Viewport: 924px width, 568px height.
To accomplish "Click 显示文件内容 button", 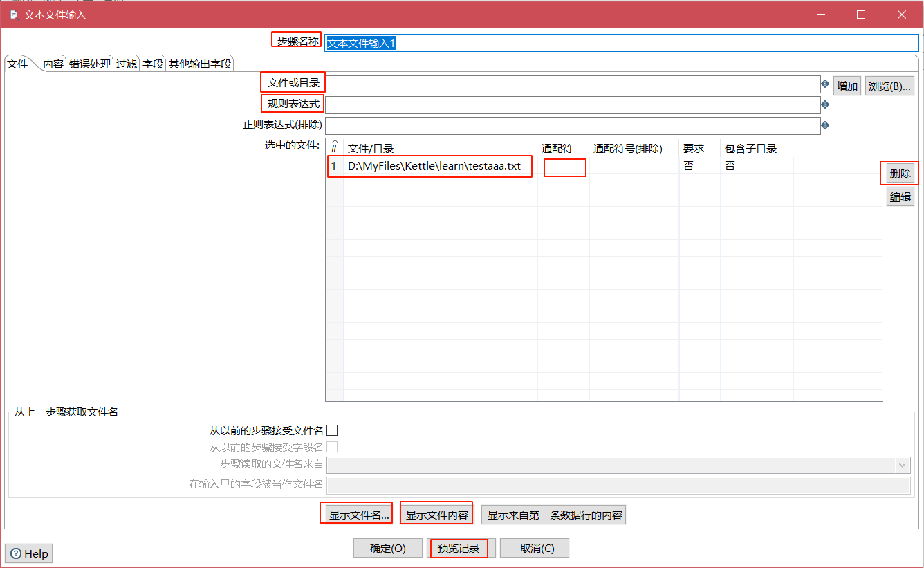I will pos(436,515).
